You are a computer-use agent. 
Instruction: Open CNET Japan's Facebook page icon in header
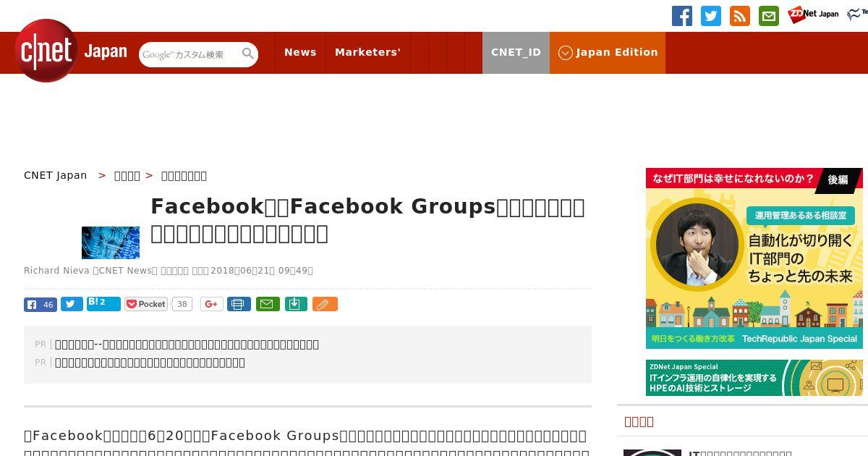pyautogui.click(x=682, y=16)
